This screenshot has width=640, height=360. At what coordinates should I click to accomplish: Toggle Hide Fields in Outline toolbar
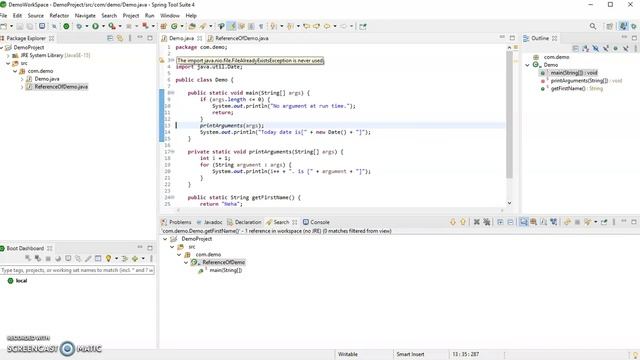pyautogui.click(x=596, y=49)
